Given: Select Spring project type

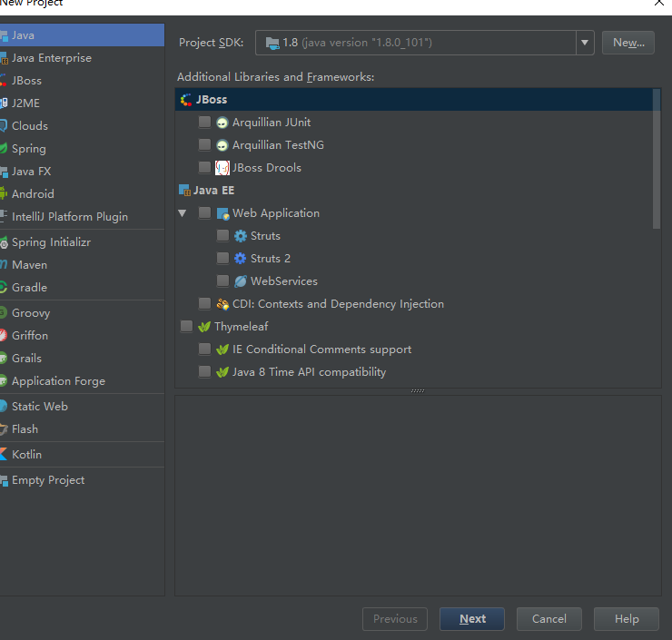Looking at the screenshot, I should [x=82, y=149].
